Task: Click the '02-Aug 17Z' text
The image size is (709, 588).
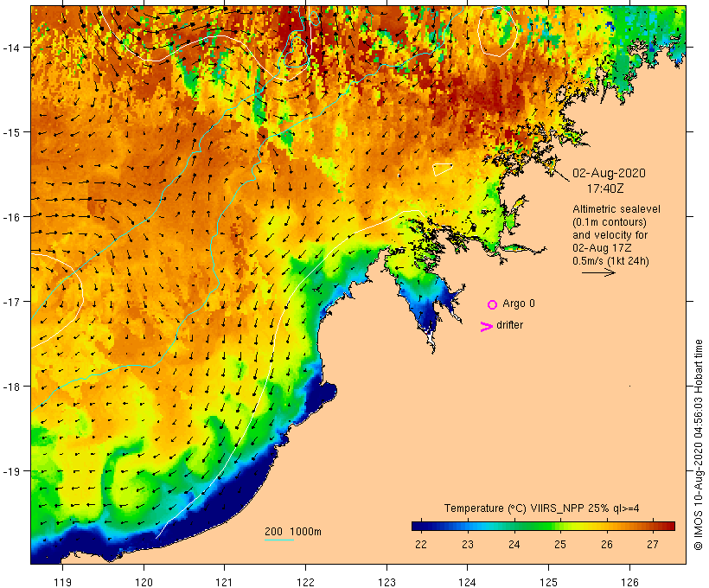Action: point(602,248)
